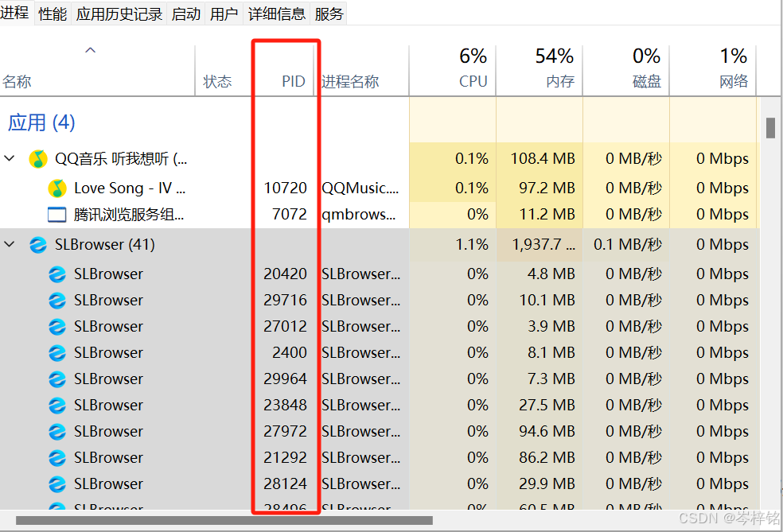
Task: Click PID value 20420
Action: tap(285, 274)
